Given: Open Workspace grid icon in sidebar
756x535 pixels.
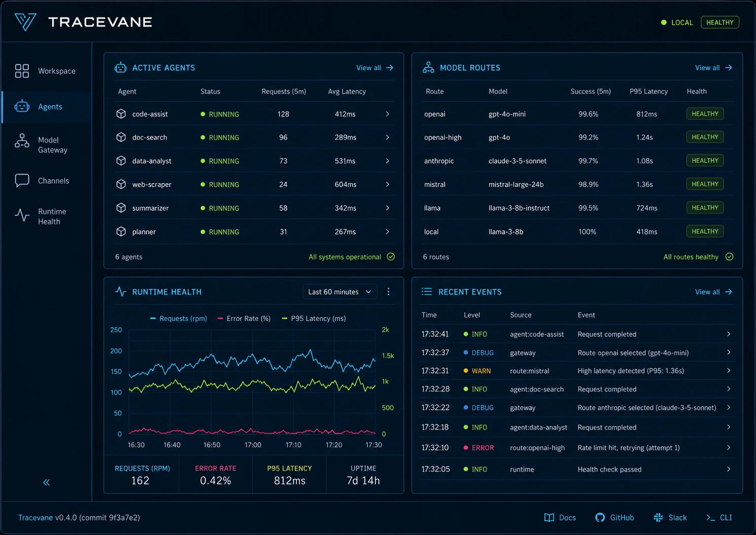Looking at the screenshot, I should point(22,71).
